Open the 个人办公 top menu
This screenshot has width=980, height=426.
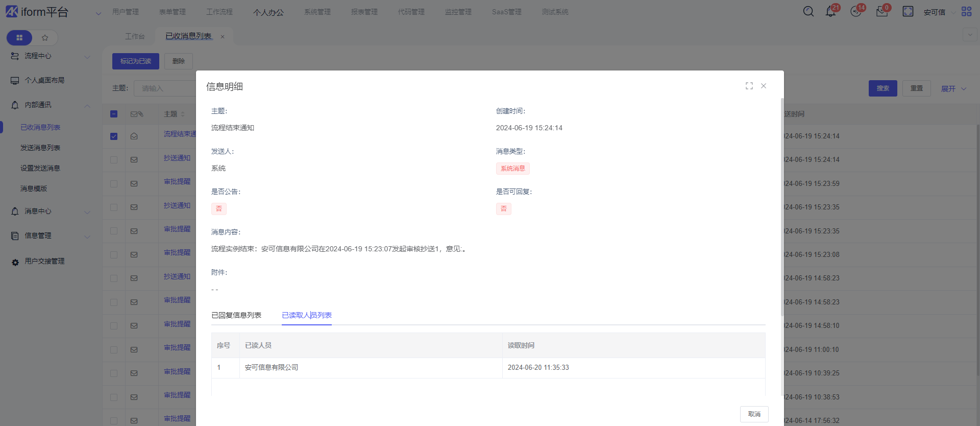[268, 12]
